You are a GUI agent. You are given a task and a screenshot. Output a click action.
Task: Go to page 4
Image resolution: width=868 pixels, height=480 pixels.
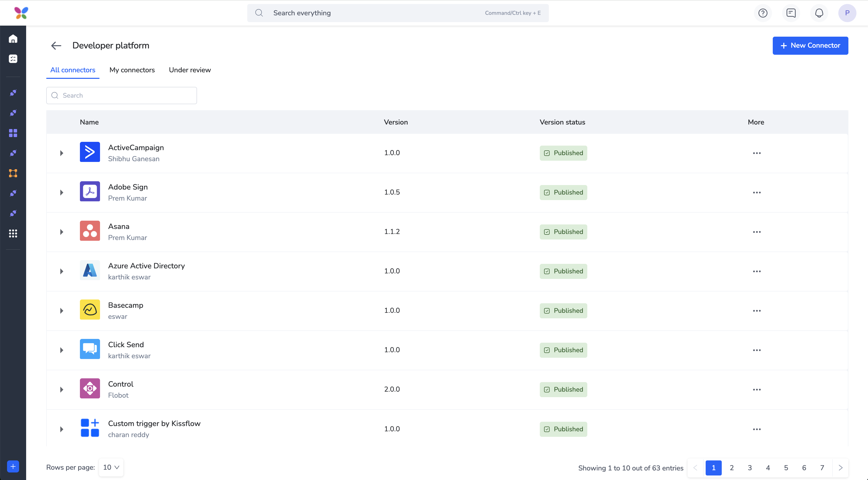[768, 468]
